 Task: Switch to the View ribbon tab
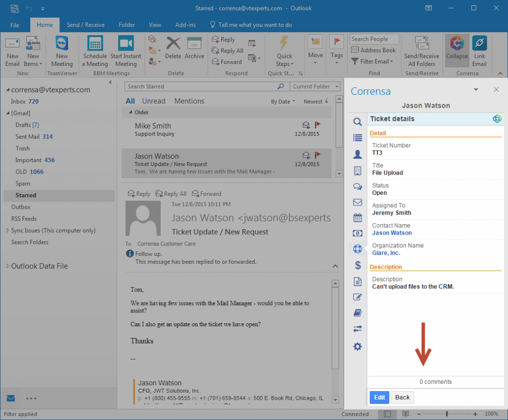(x=155, y=25)
